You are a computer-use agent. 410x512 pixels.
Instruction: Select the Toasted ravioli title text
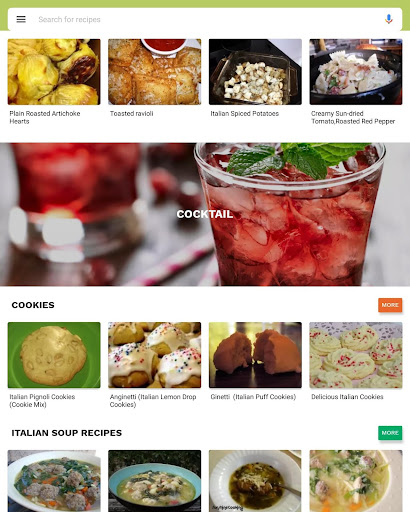point(132,114)
